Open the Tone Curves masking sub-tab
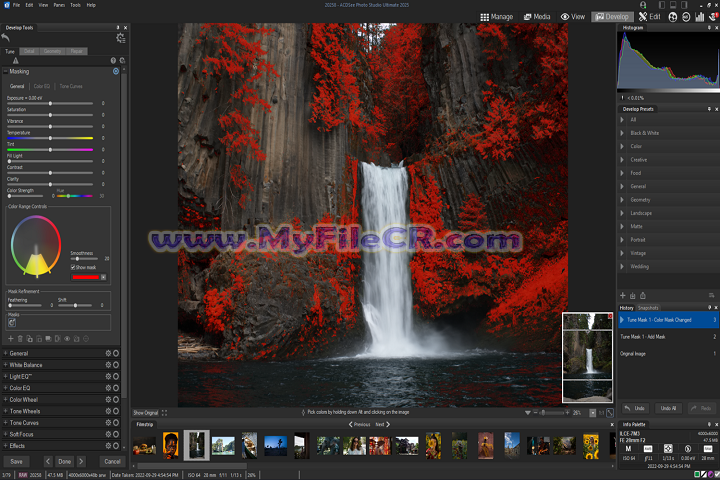Screen dimensions: 720x480 [71, 86]
